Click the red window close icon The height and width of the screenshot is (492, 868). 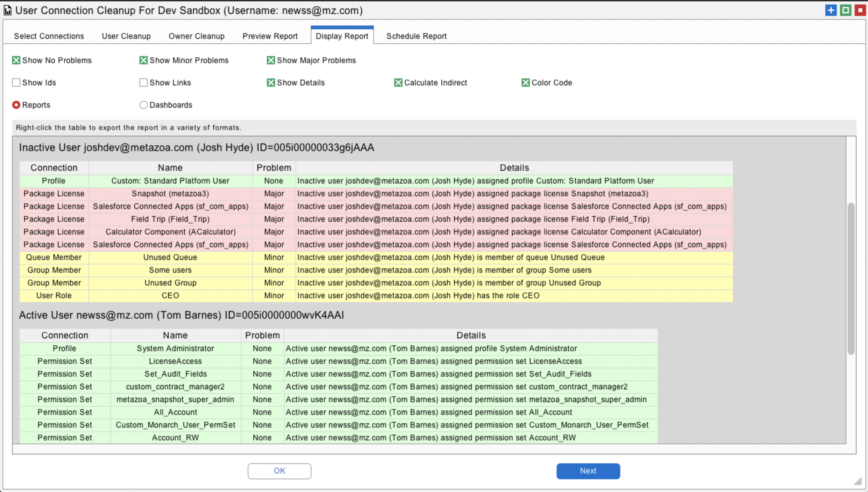tap(860, 10)
